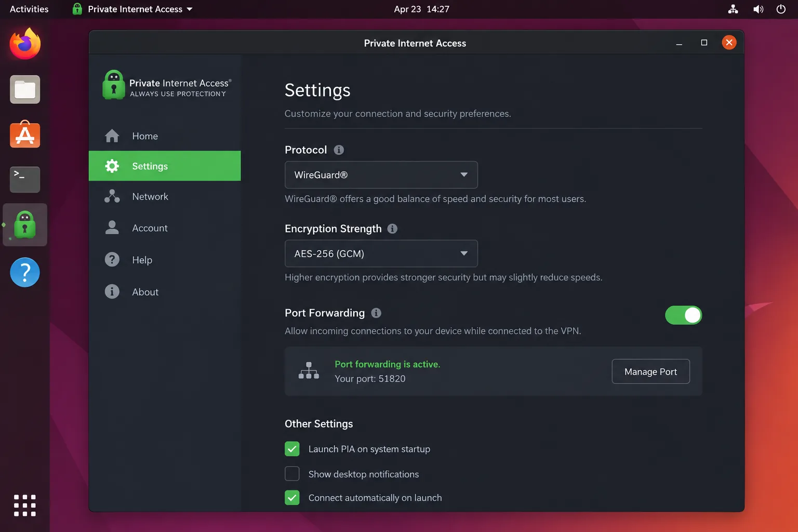Image resolution: width=798 pixels, height=532 pixels.
Task: Click the About info icon in sidebar
Action: (x=112, y=291)
